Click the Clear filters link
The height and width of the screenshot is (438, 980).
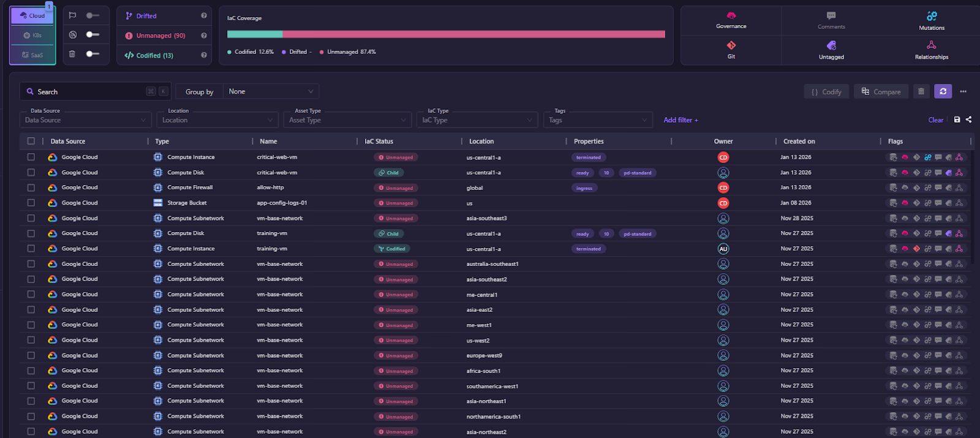coord(935,120)
